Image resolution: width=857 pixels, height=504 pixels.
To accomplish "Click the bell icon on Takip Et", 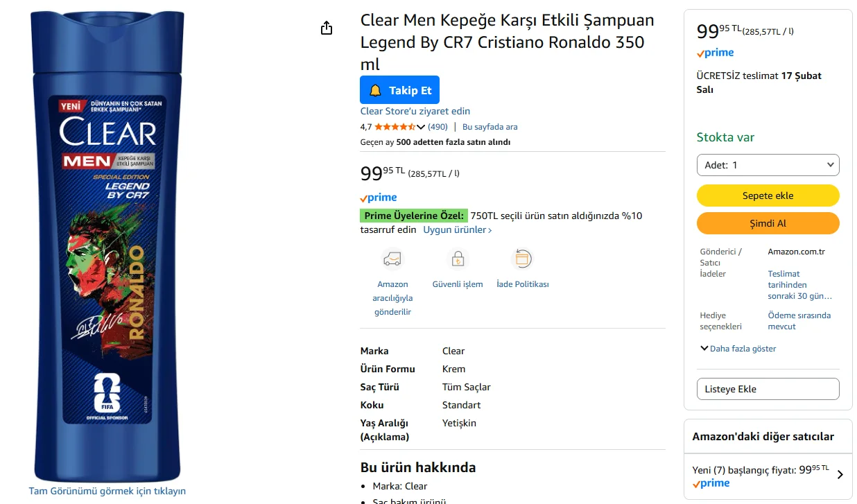I will [x=376, y=90].
